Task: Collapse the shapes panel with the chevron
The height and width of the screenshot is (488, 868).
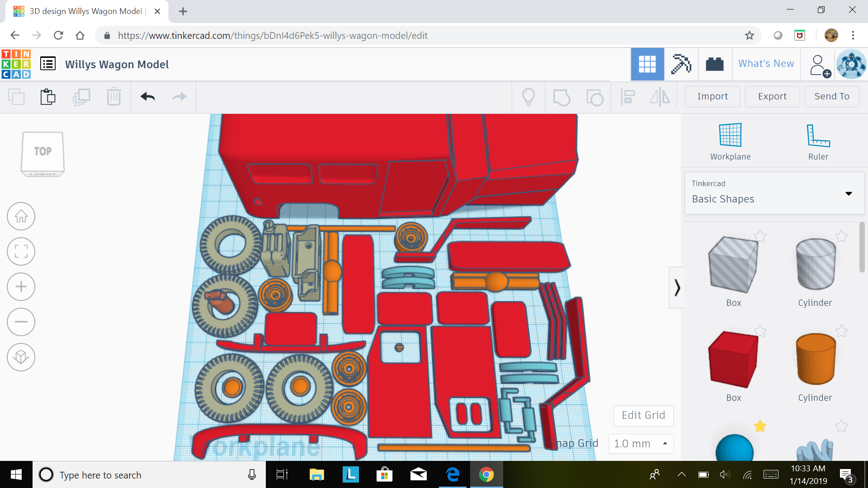Action: point(677,287)
